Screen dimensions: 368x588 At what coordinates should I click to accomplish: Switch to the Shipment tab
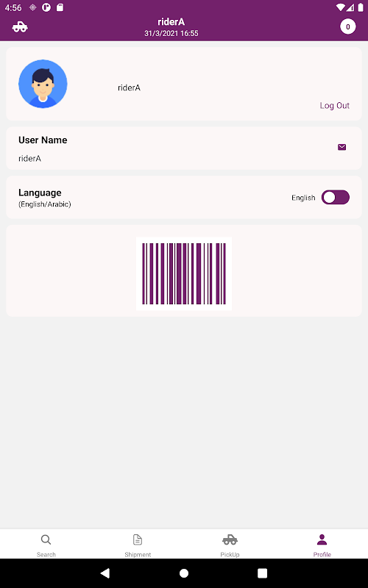(138, 545)
